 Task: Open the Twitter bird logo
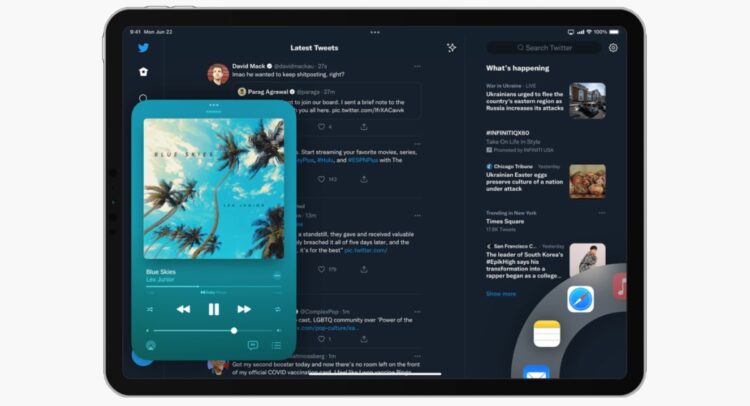pyautogui.click(x=143, y=48)
